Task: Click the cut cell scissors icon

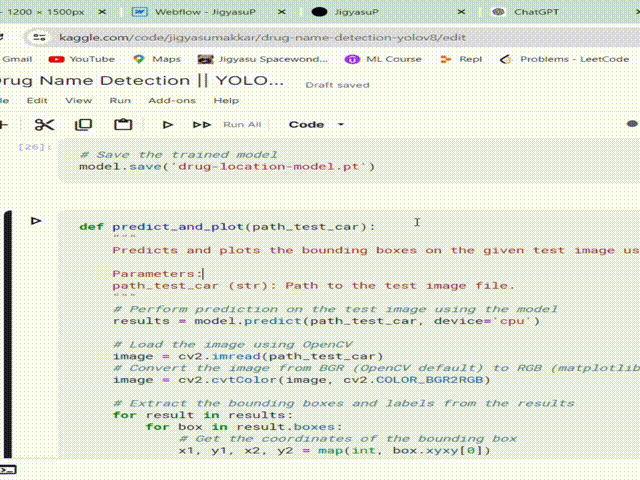Action: (x=44, y=124)
